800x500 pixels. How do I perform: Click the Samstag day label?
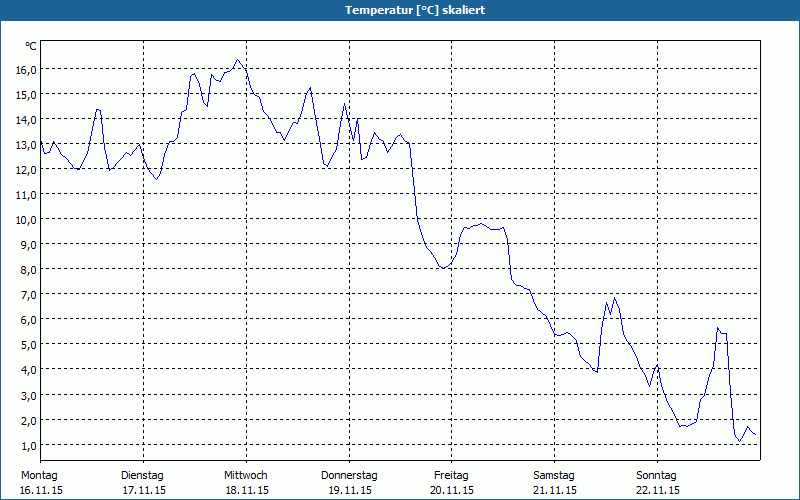(x=554, y=475)
